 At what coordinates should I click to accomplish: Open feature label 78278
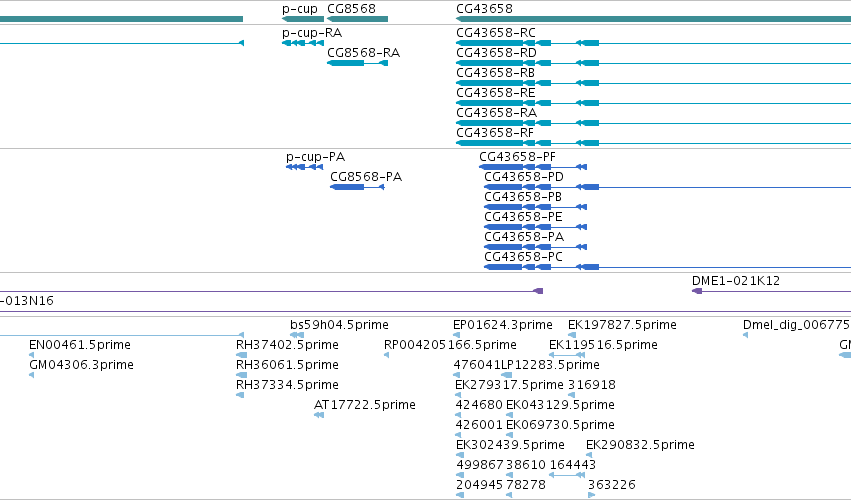[x=526, y=484]
